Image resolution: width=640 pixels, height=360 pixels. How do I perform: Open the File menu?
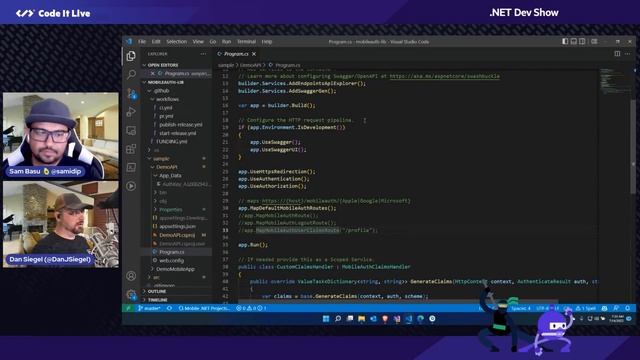tap(142, 42)
